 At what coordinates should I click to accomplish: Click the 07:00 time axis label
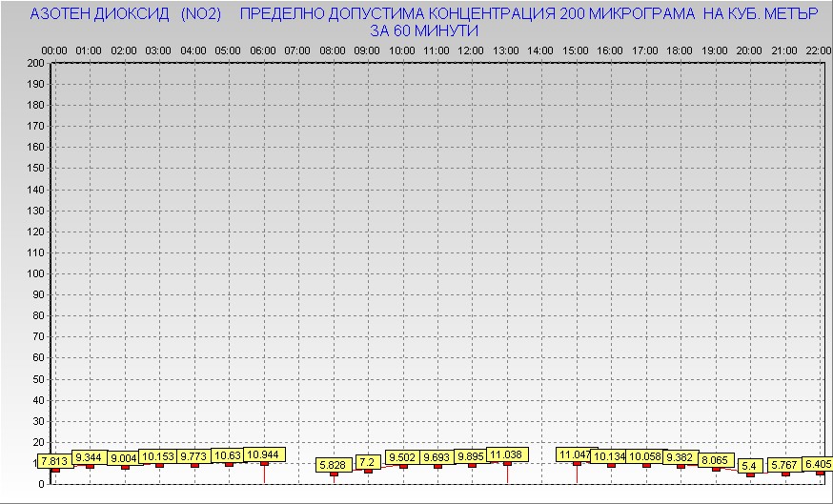pyautogui.click(x=297, y=50)
